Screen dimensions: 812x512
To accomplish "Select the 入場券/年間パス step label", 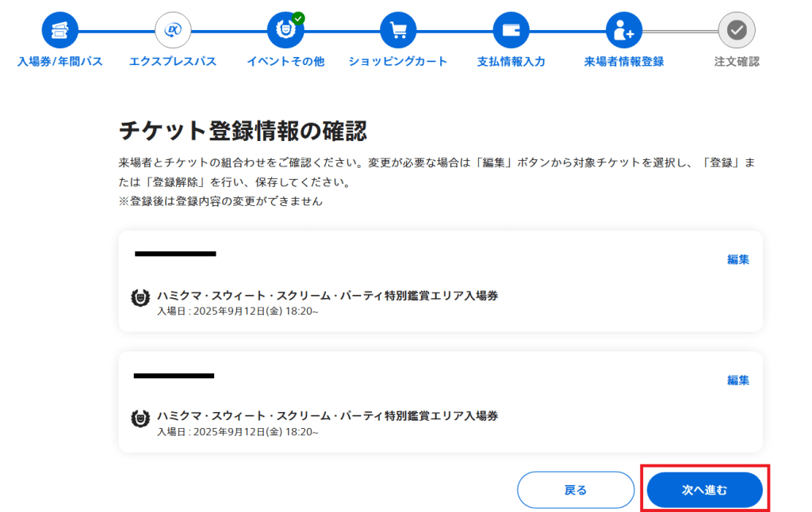I will click(x=60, y=62).
